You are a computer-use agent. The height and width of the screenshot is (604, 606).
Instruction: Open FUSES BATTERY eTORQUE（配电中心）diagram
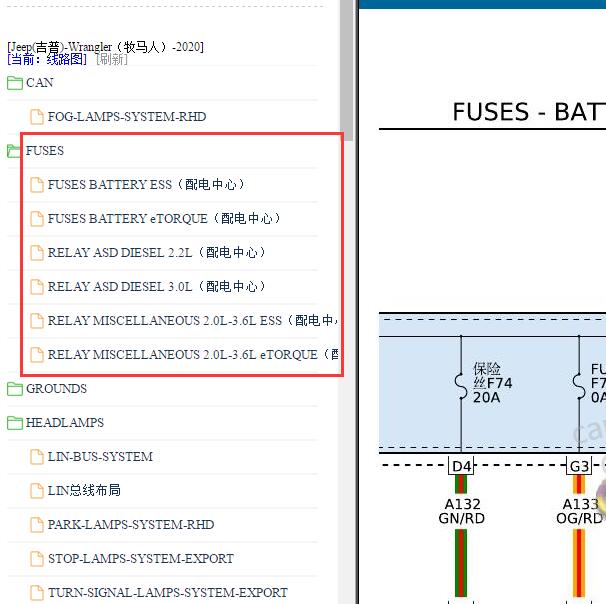(164, 219)
